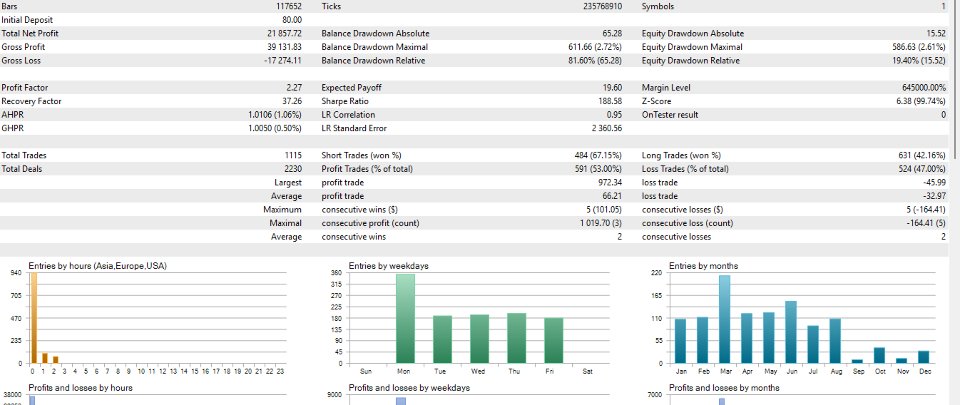Click the Entries by months chart title
The image size is (960, 405).
tap(703, 266)
